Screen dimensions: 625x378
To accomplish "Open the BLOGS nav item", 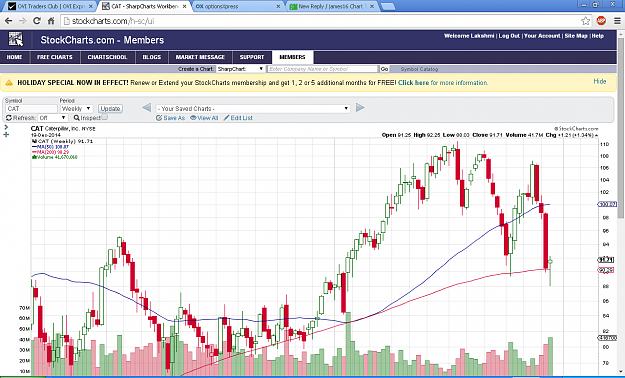I will 152,57.
